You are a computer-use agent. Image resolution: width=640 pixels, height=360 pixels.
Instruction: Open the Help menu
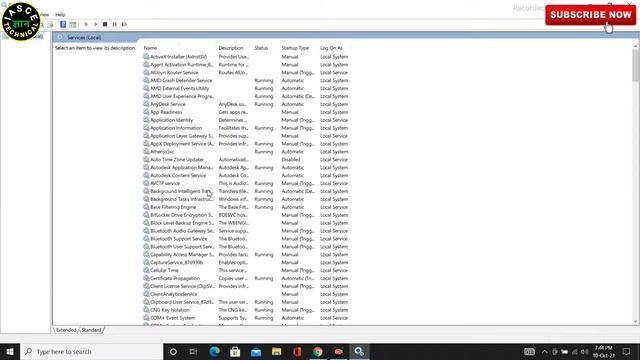pos(60,15)
